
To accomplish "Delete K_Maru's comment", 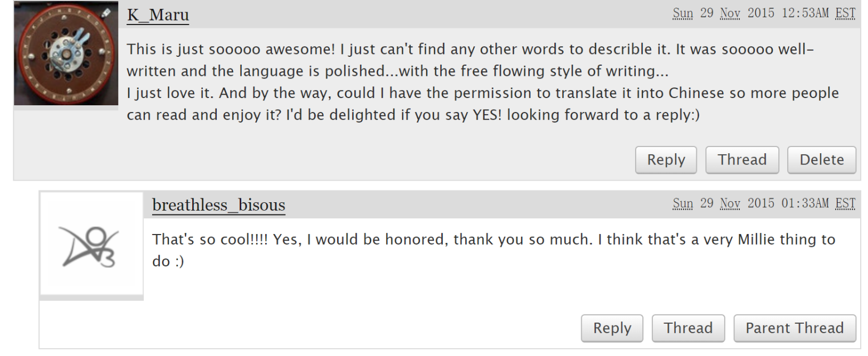I will pos(821,160).
